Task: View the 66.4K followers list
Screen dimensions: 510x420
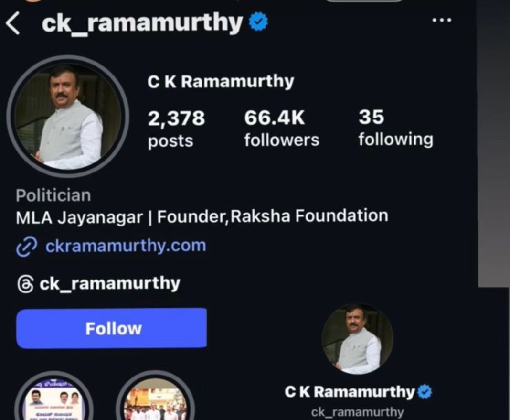Action: [x=282, y=128]
